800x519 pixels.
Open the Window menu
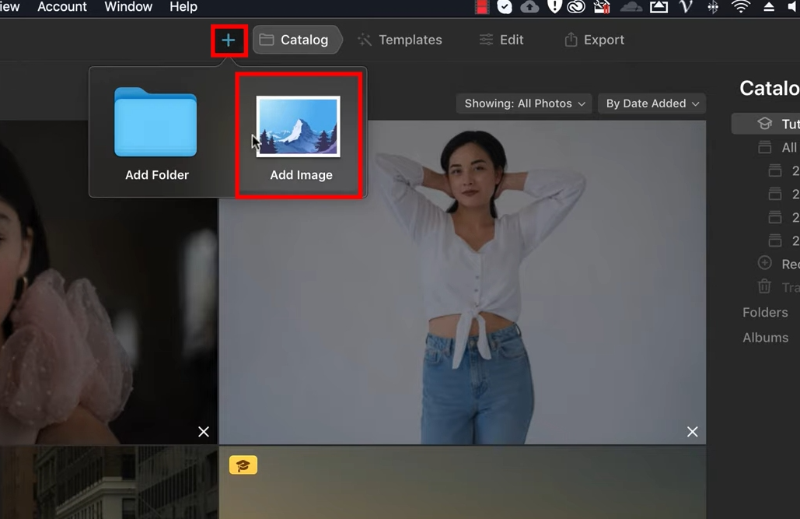click(x=128, y=7)
